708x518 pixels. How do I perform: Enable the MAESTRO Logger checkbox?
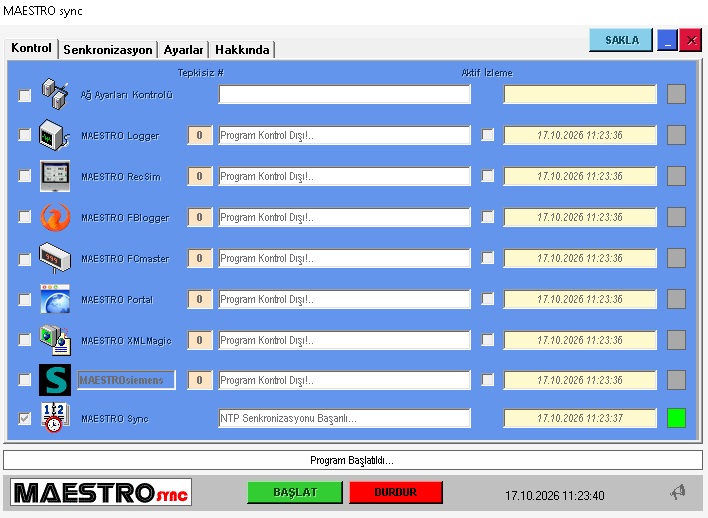tap(24, 135)
